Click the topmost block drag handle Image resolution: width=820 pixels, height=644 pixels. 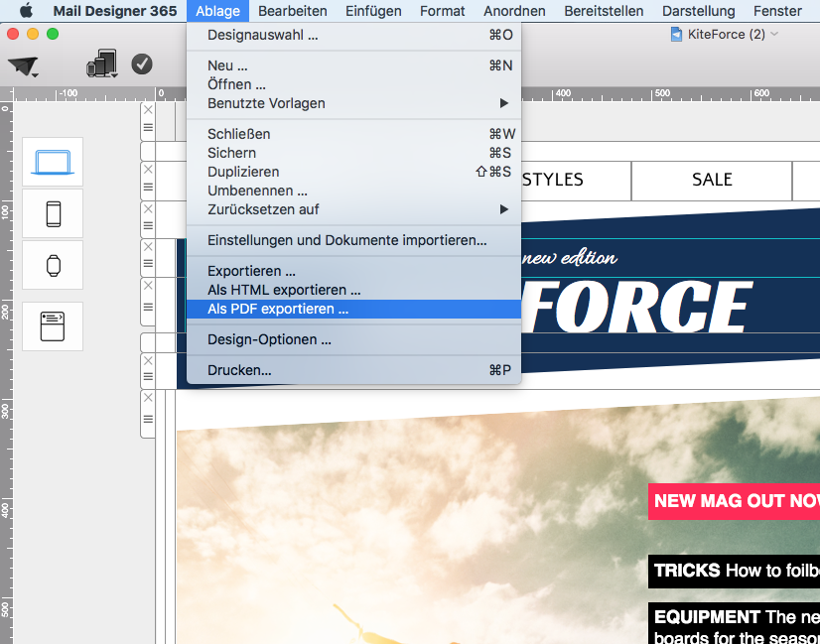tap(148, 128)
